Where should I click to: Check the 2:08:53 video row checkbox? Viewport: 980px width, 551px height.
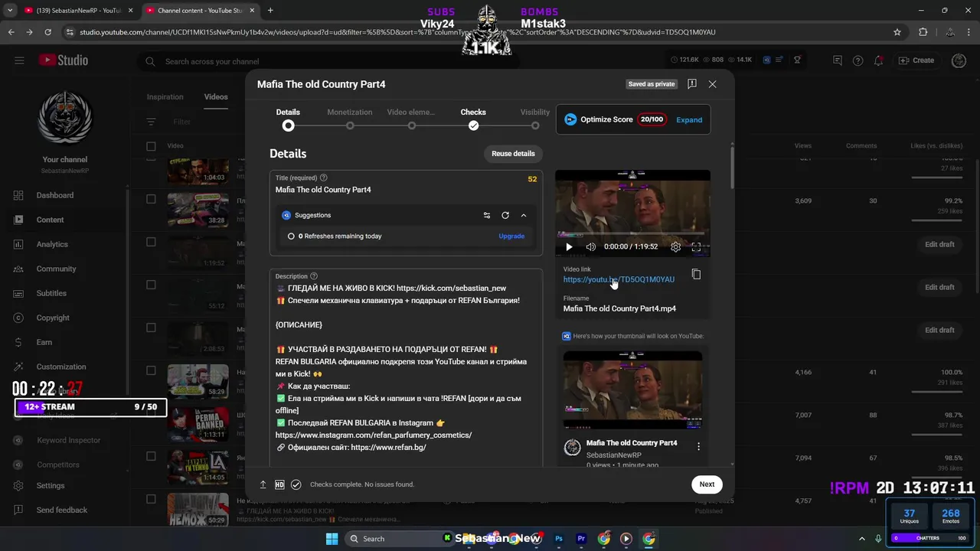pyautogui.click(x=151, y=328)
